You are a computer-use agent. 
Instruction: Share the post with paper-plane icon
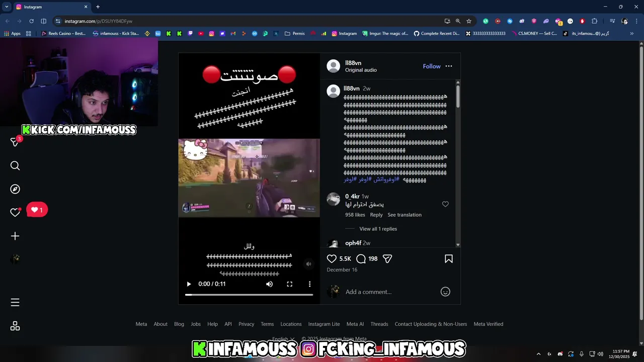click(387, 258)
